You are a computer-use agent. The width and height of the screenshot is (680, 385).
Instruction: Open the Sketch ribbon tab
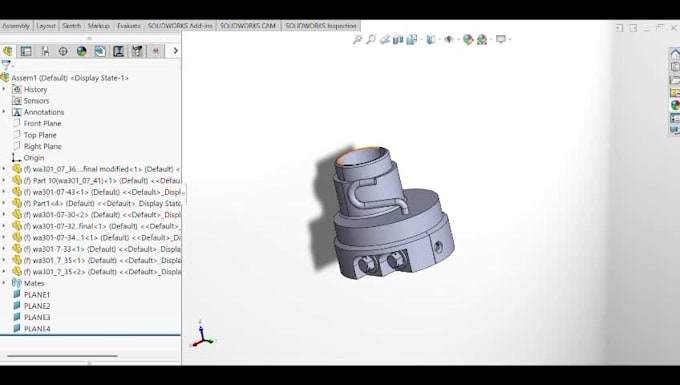click(72, 26)
